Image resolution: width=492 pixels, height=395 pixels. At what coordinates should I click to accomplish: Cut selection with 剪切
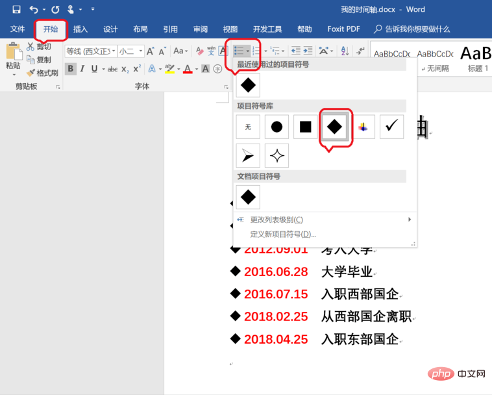tap(39, 47)
